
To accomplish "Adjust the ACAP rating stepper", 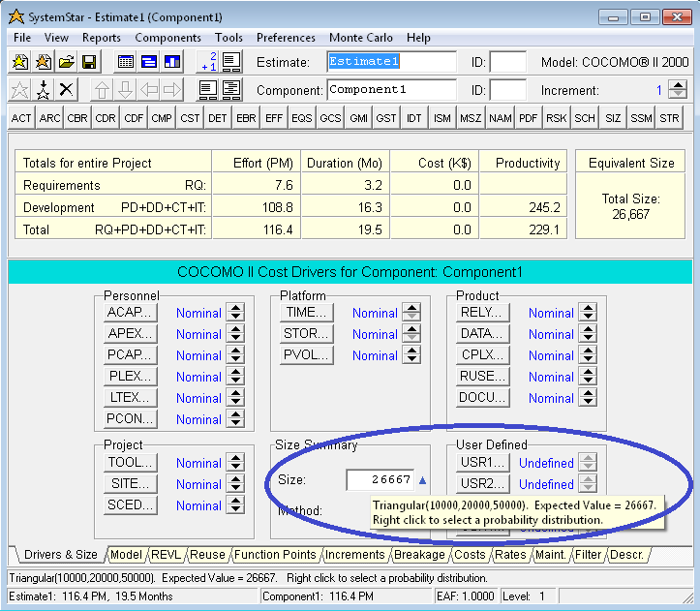I will 235,312.
